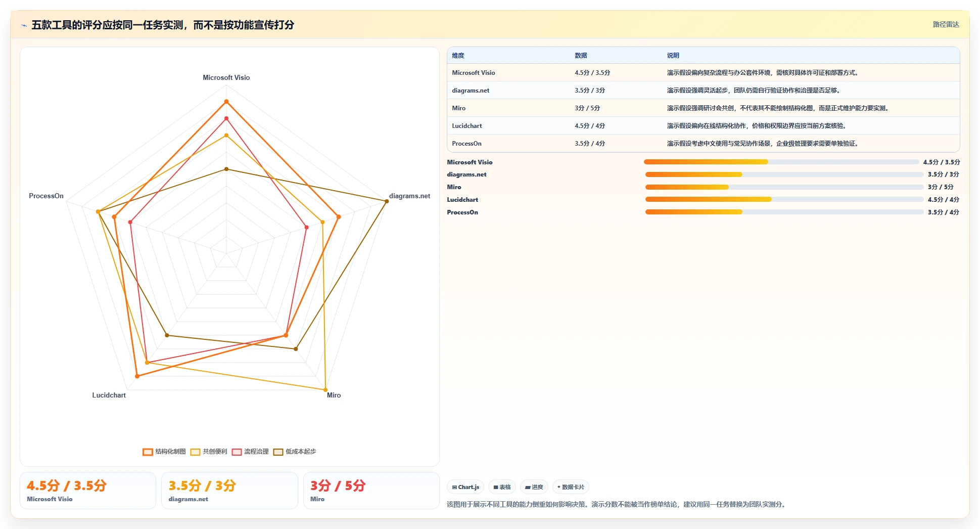
Task: Open the diagrams.net 3.5分 / 3分 stat card
Action: point(229,491)
